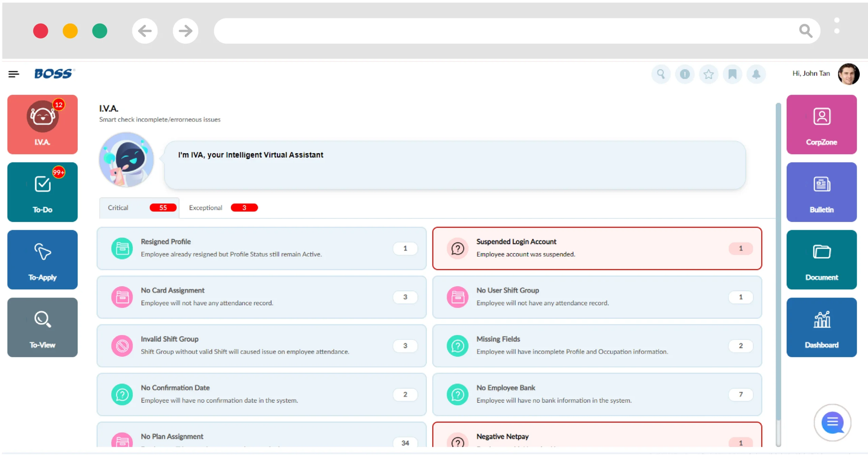Click the No User Shift Group icon
The image size is (868, 455).
point(458,297)
